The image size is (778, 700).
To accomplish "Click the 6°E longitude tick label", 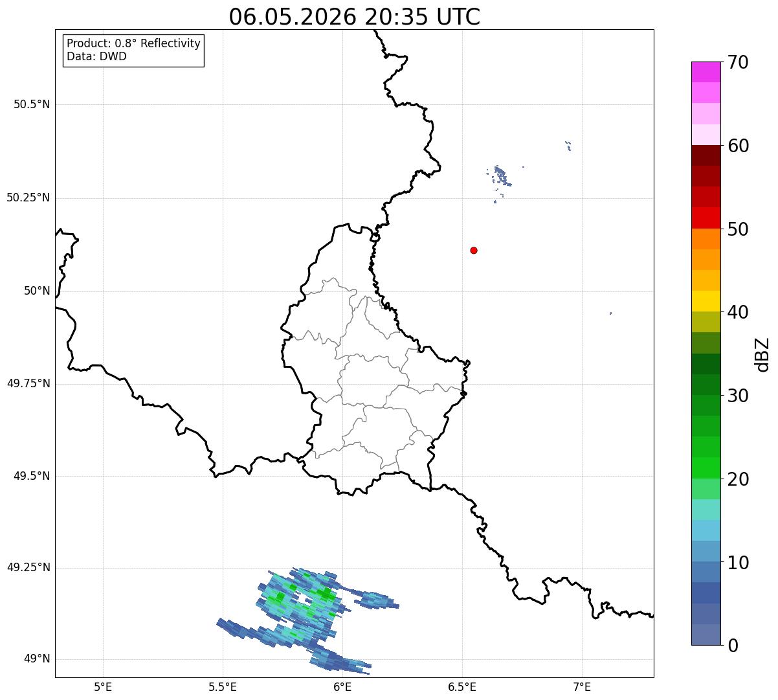I will tap(342, 686).
